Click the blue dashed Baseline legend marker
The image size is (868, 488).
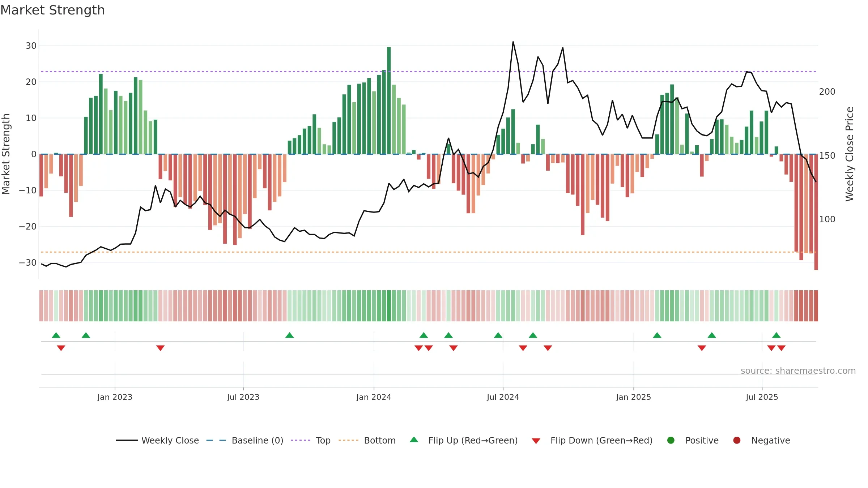216,440
